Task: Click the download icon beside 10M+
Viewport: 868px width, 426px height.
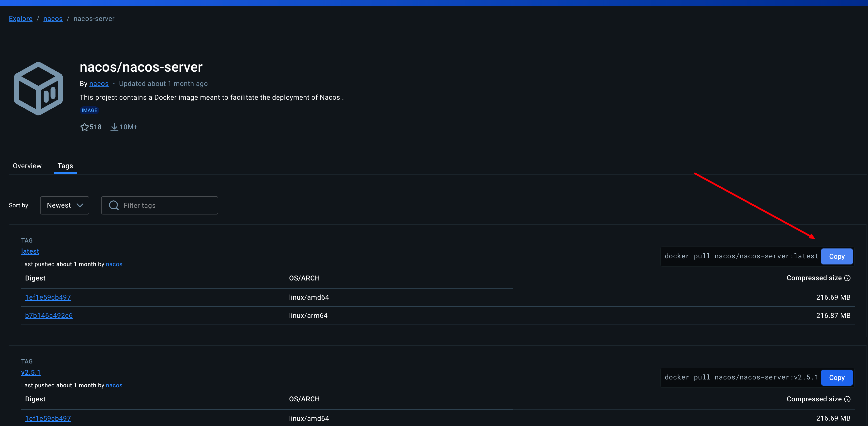Action: (x=114, y=127)
